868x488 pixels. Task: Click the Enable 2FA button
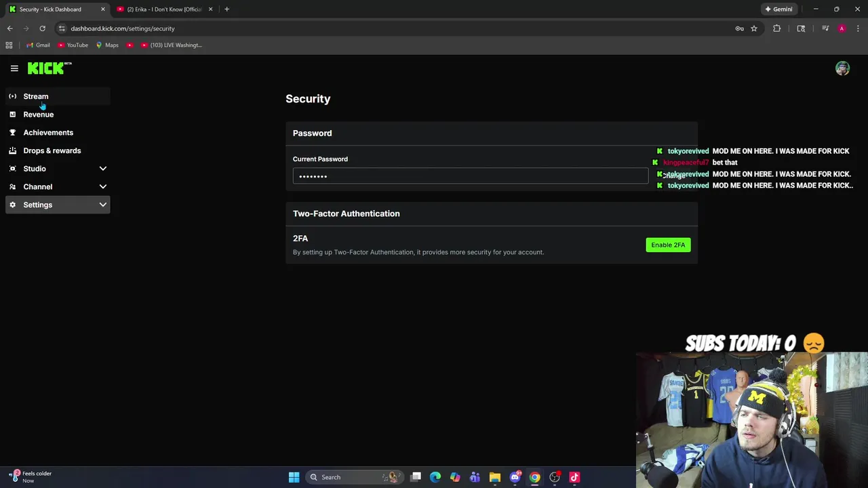click(x=668, y=245)
